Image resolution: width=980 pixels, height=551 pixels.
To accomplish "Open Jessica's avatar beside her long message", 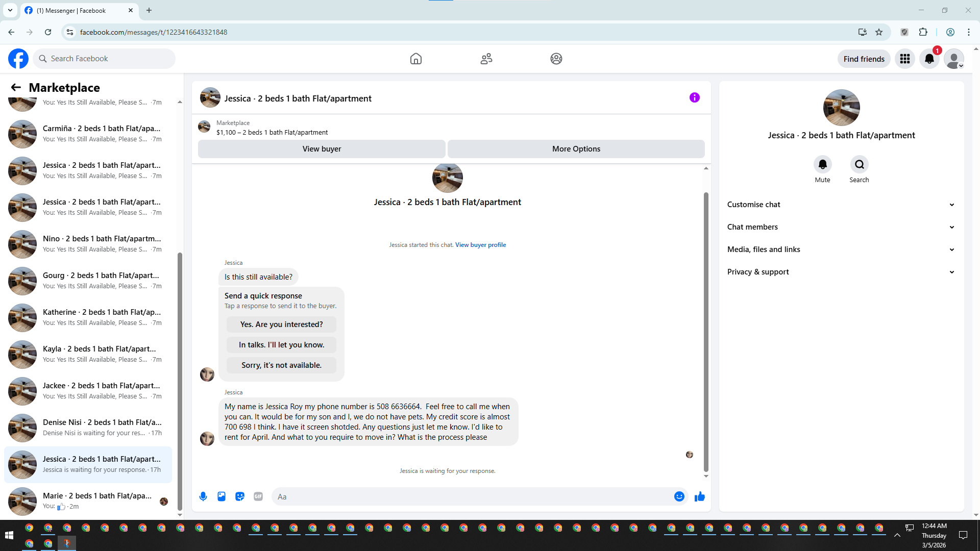I will click(x=207, y=439).
